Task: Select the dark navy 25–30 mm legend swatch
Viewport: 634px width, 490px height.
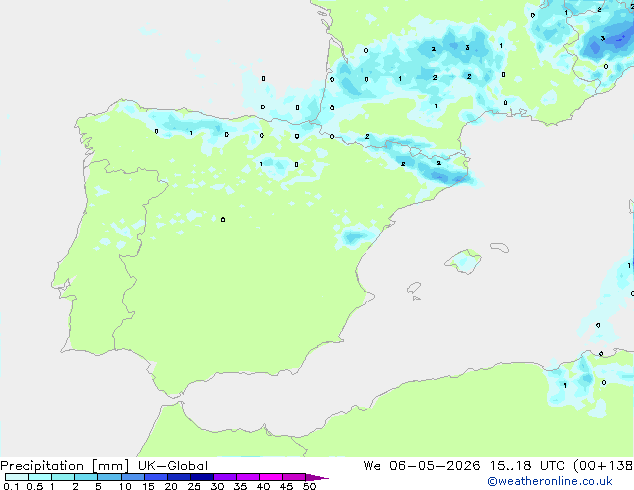Action: coord(202,477)
